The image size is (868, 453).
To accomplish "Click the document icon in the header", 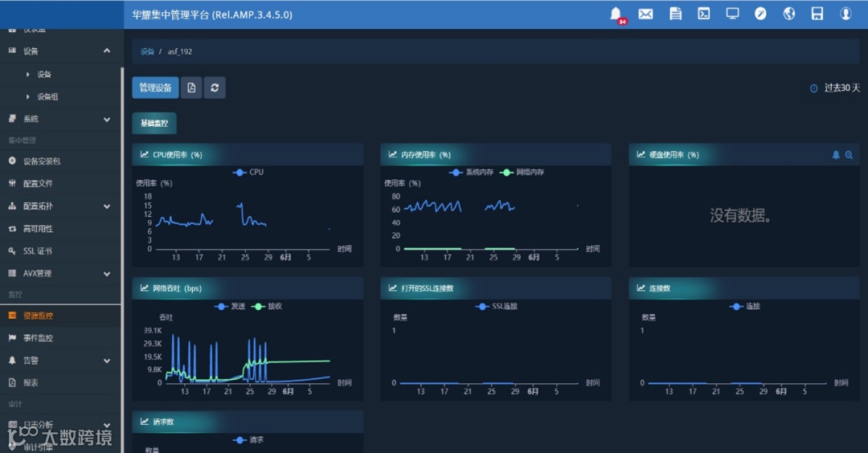I will point(675,14).
